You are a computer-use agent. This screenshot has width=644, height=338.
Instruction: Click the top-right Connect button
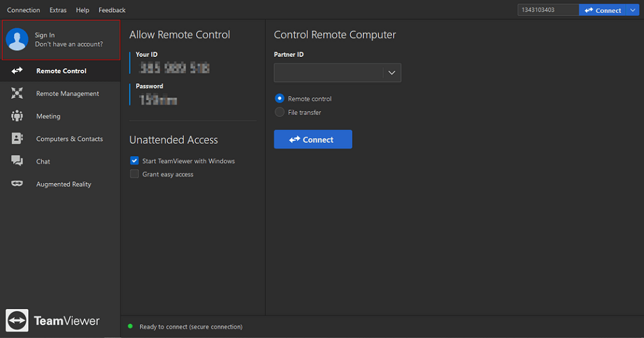pyautogui.click(x=603, y=10)
